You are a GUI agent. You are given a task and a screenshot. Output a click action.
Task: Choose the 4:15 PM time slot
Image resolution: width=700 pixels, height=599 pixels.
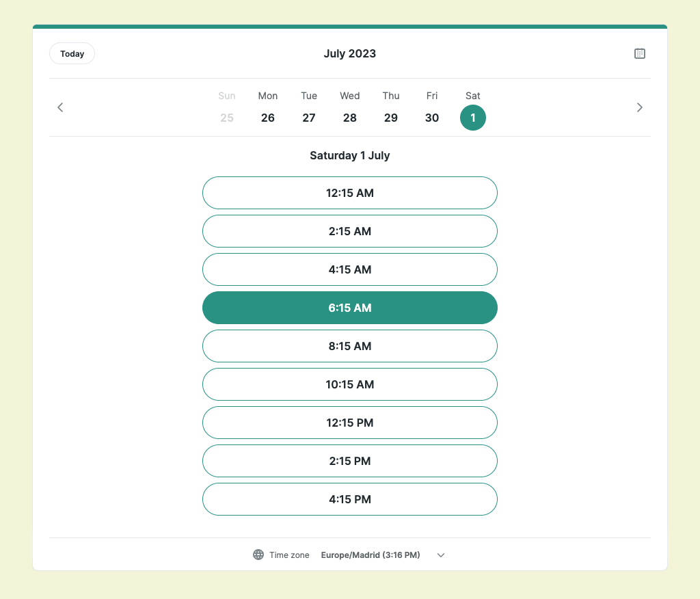(x=350, y=499)
